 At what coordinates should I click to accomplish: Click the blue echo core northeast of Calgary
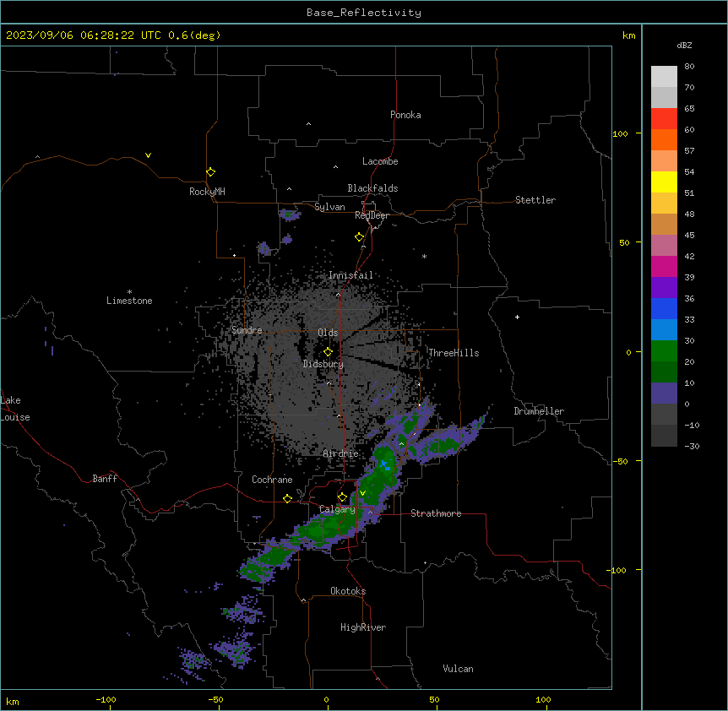384,465
